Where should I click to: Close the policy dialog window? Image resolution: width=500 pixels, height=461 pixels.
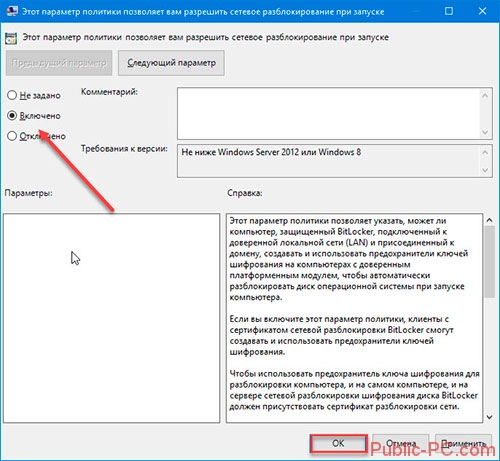(x=482, y=11)
